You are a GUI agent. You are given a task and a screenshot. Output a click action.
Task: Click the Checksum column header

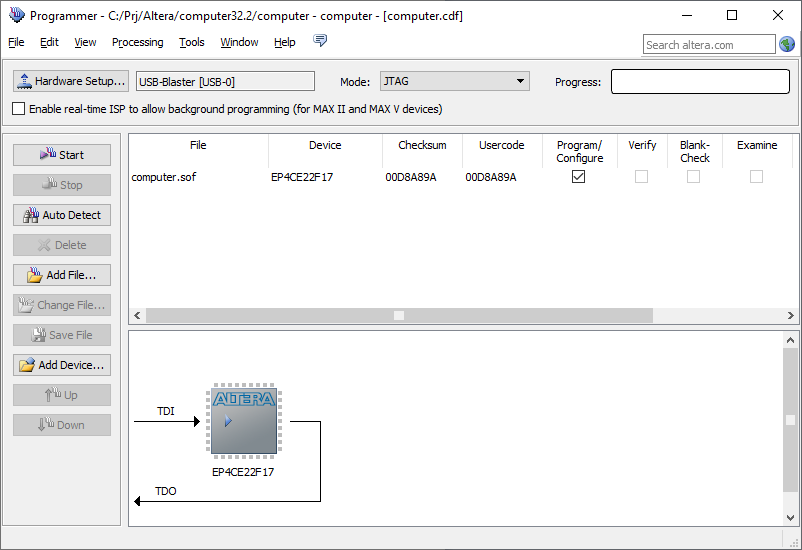pyautogui.click(x=422, y=145)
